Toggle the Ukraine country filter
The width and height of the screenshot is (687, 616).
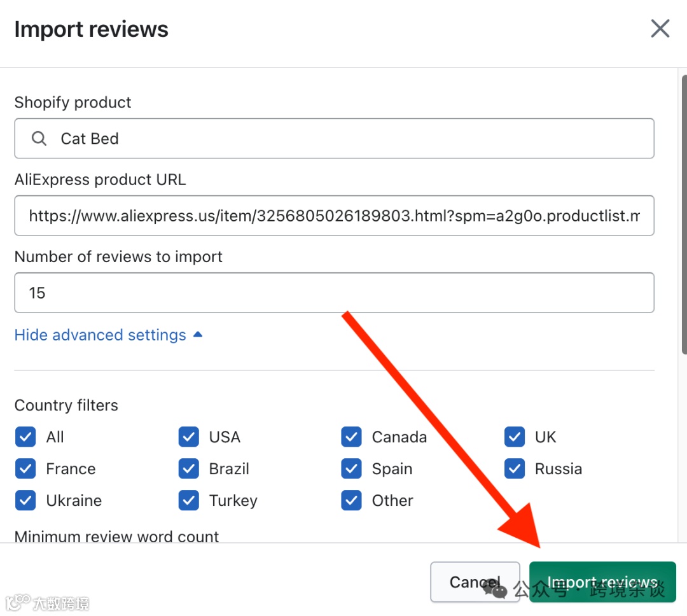click(x=25, y=501)
